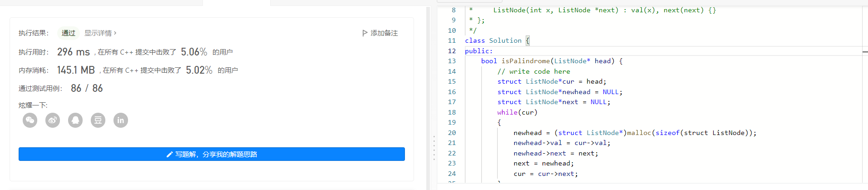
Task: Expand the 显示详情 chevron arrow
Action: click(115, 33)
